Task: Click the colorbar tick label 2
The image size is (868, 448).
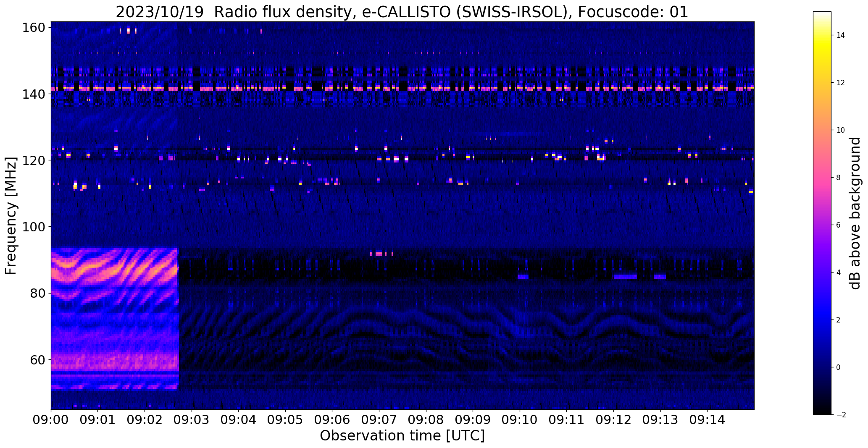Action: coord(839,320)
